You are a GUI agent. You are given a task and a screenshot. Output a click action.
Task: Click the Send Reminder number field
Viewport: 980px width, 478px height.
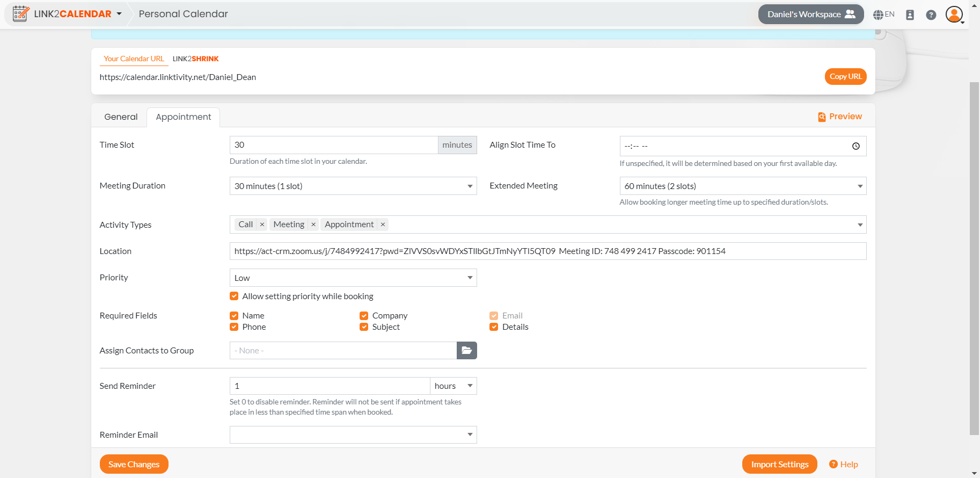click(330, 386)
